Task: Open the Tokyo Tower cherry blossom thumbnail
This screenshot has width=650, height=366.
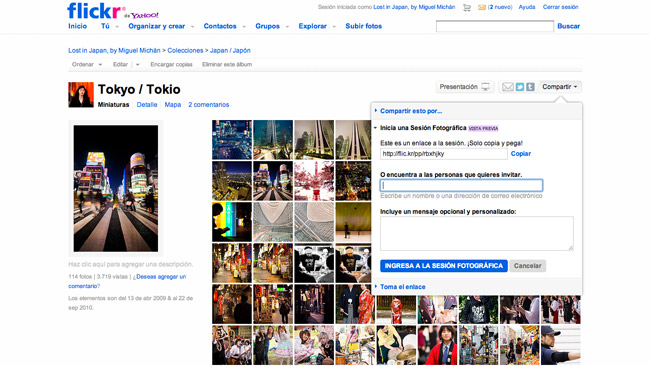Action: click(314, 181)
